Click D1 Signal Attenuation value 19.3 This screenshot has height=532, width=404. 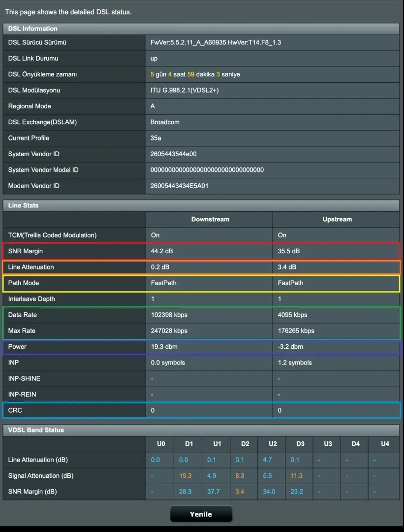[x=186, y=476]
